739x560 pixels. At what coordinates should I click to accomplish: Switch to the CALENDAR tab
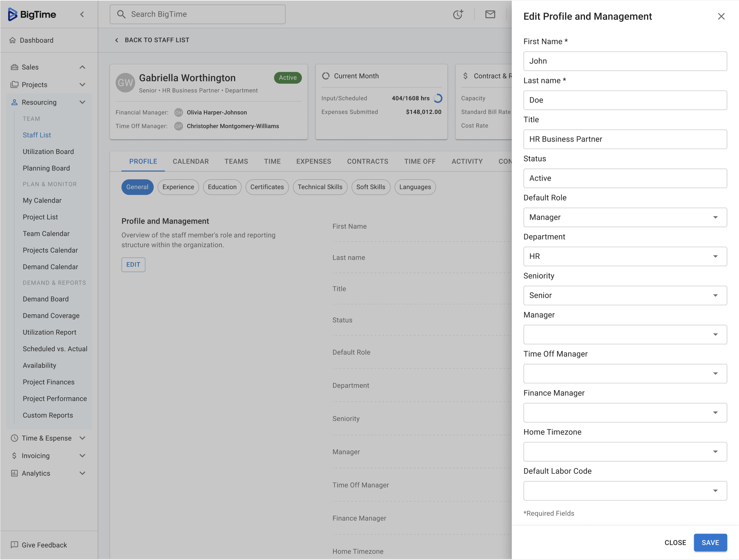coord(191,161)
